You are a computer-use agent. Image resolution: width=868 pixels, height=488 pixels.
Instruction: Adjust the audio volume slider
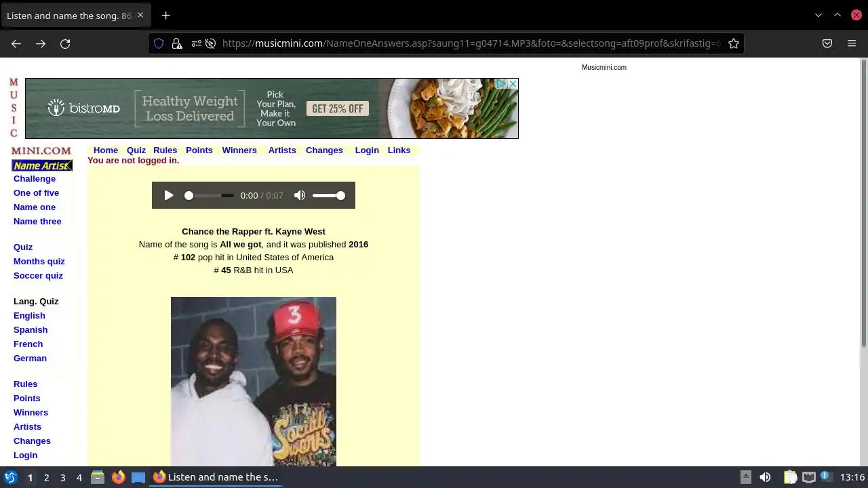pyautogui.click(x=328, y=195)
